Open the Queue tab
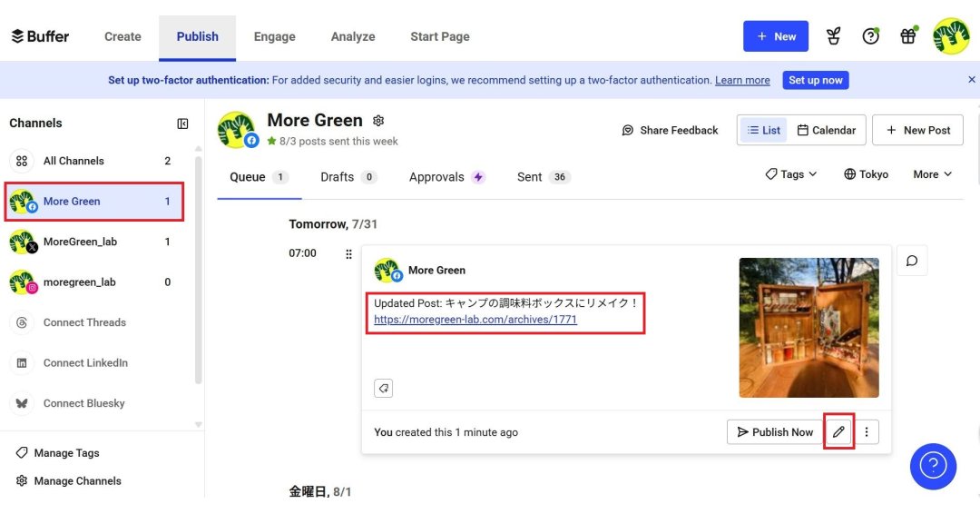 259,177
